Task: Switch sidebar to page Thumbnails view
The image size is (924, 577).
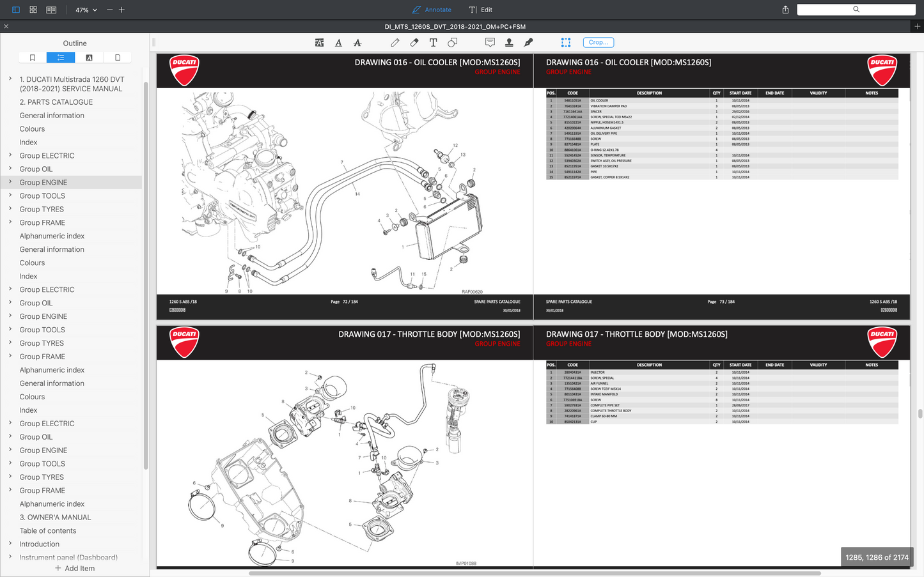Action: 117,57
